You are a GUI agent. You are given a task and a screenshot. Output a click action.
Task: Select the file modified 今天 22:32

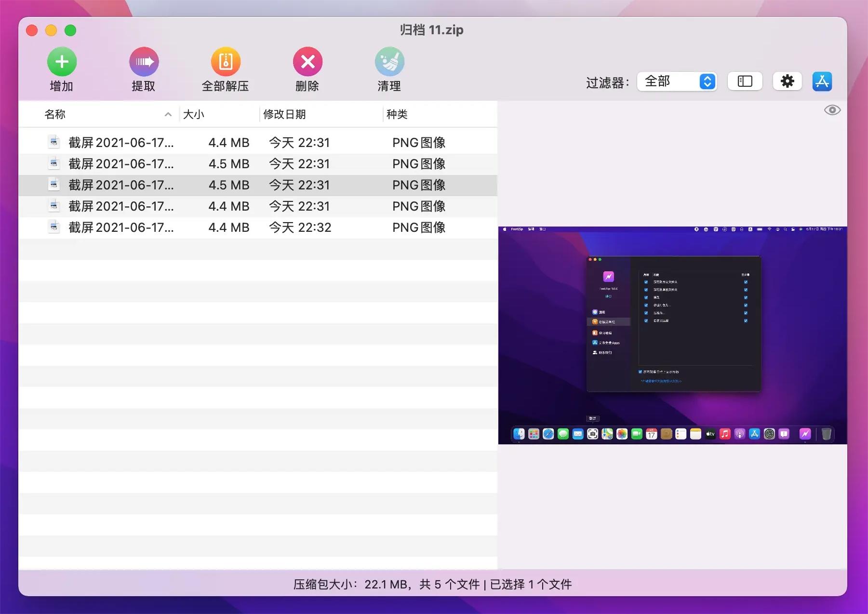258,227
